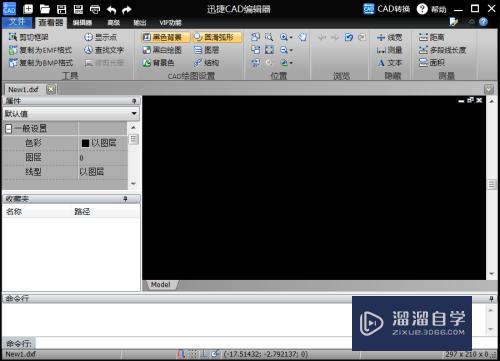Click the coordinates readout in status bar

point(266,354)
